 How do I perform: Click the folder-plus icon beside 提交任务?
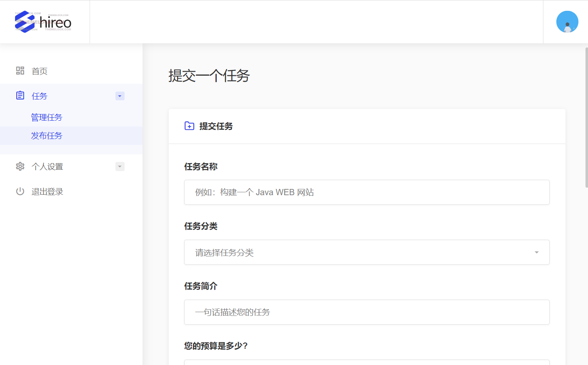(x=189, y=126)
